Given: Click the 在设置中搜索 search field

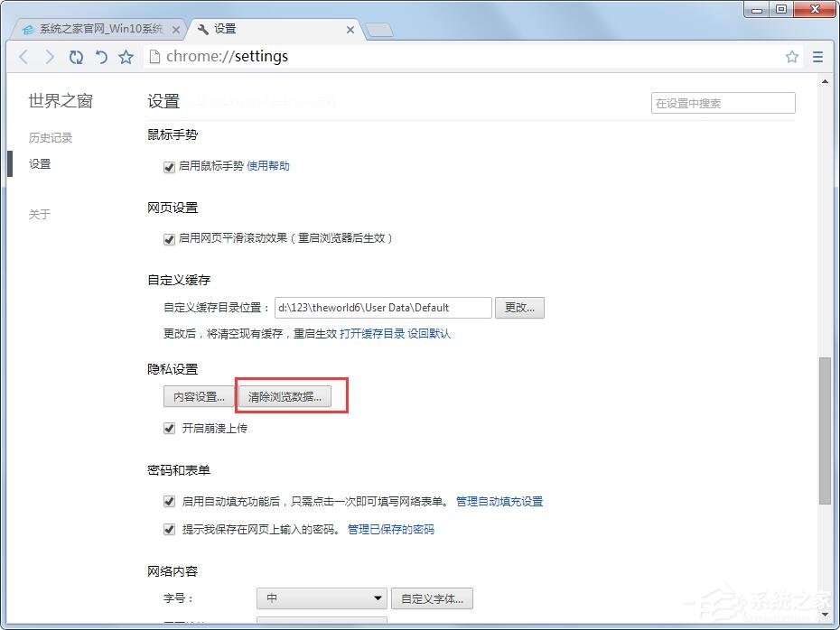Looking at the screenshot, I should (x=722, y=103).
